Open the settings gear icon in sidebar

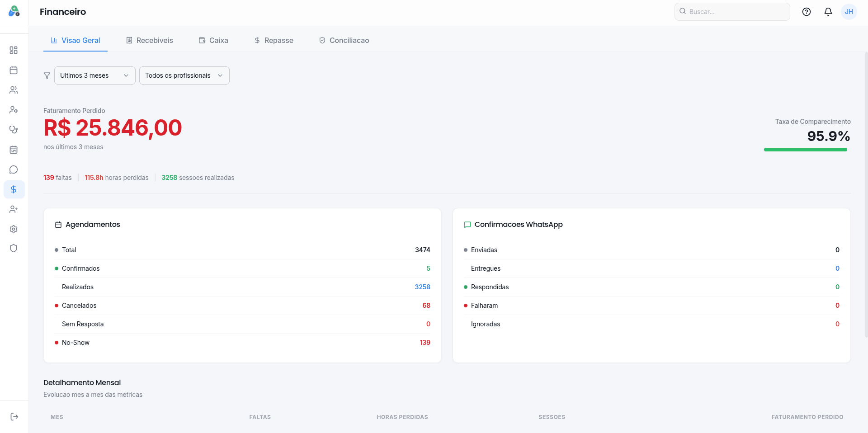coord(14,229)
